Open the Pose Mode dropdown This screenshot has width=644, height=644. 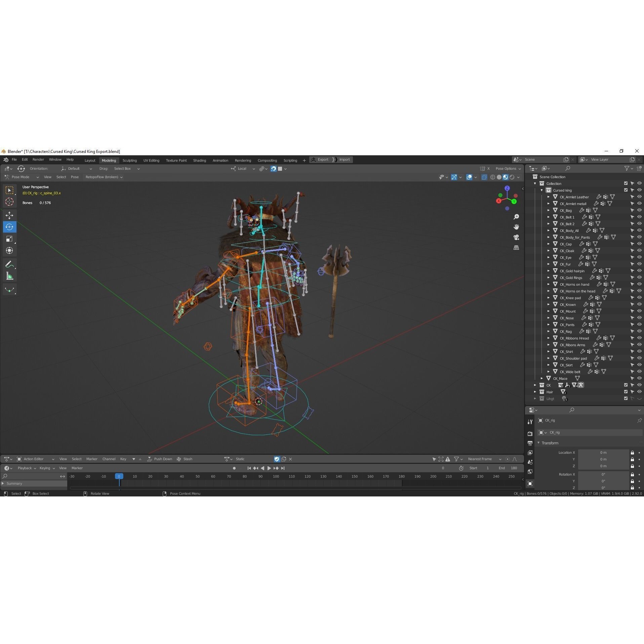pos(21,177)
